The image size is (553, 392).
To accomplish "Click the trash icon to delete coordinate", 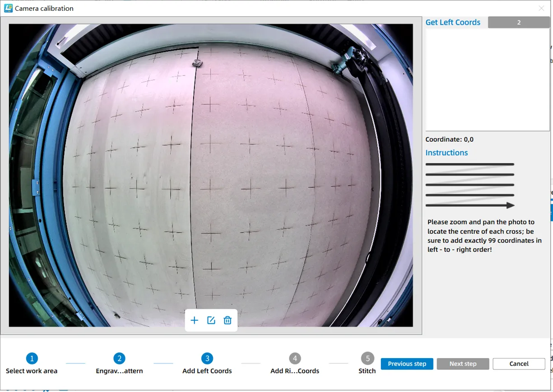I will 228,320.
